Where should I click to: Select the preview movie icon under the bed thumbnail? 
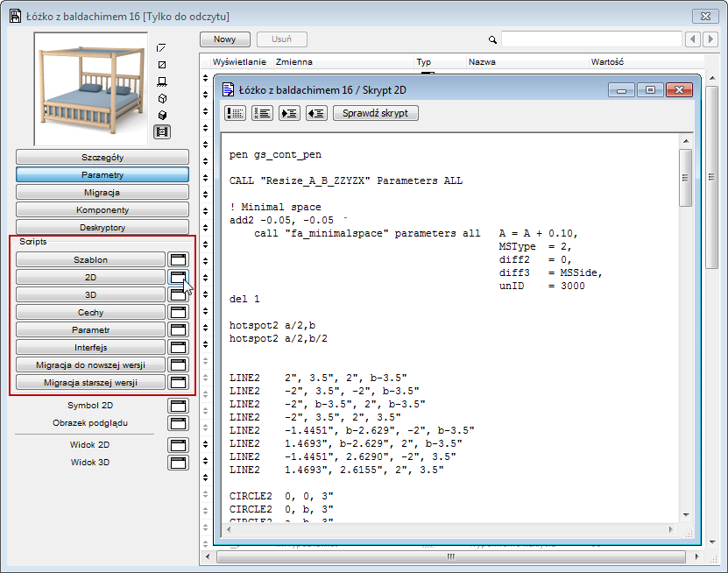coord(162,131)
